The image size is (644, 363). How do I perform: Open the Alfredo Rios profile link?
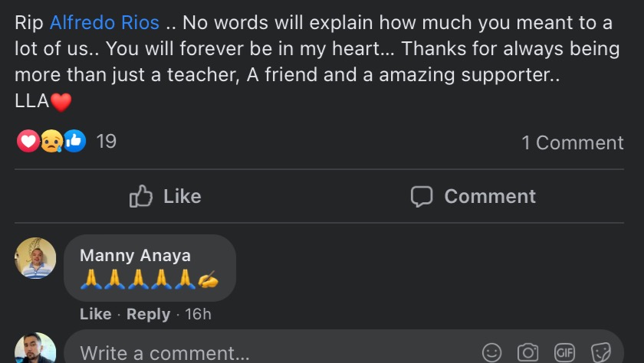(x=104, y=23)
